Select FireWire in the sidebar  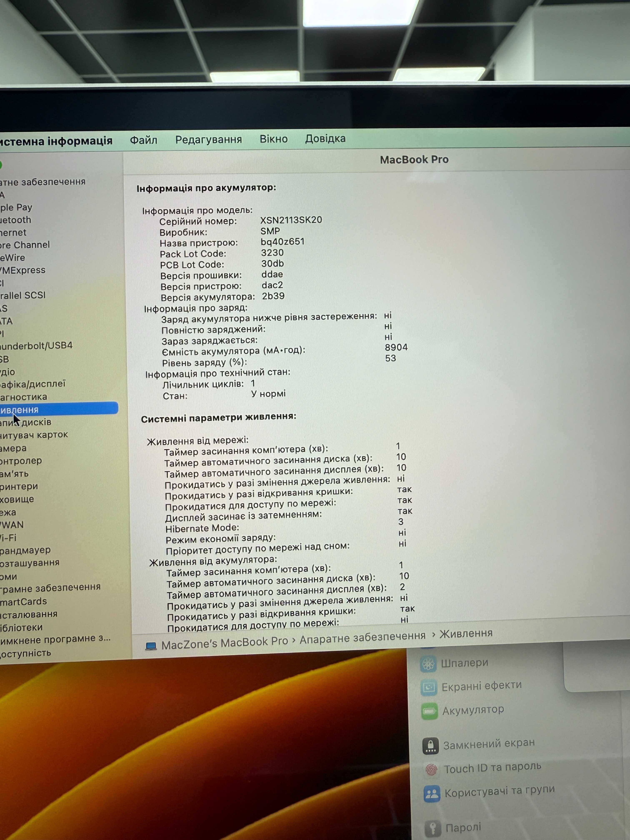coord(12,257)
